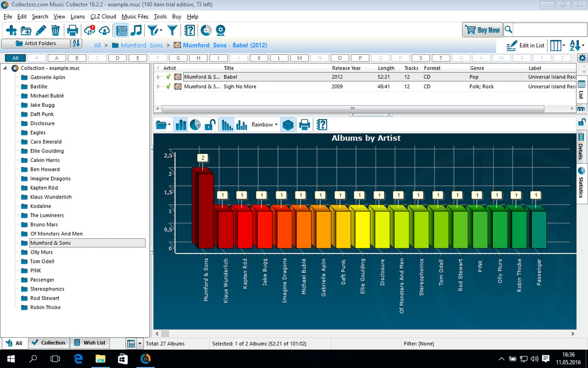This screenshot has height=368, width=588.
Task: Filter albums by letter B
Action: pos(77,58)
